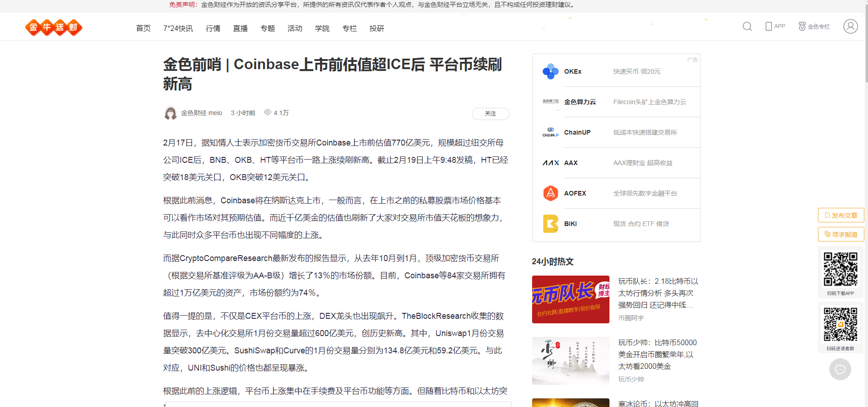Open hot article 寒冰论币:以太坊冲高回
Viewport: 868px width, 407px height.
[658, 403]
